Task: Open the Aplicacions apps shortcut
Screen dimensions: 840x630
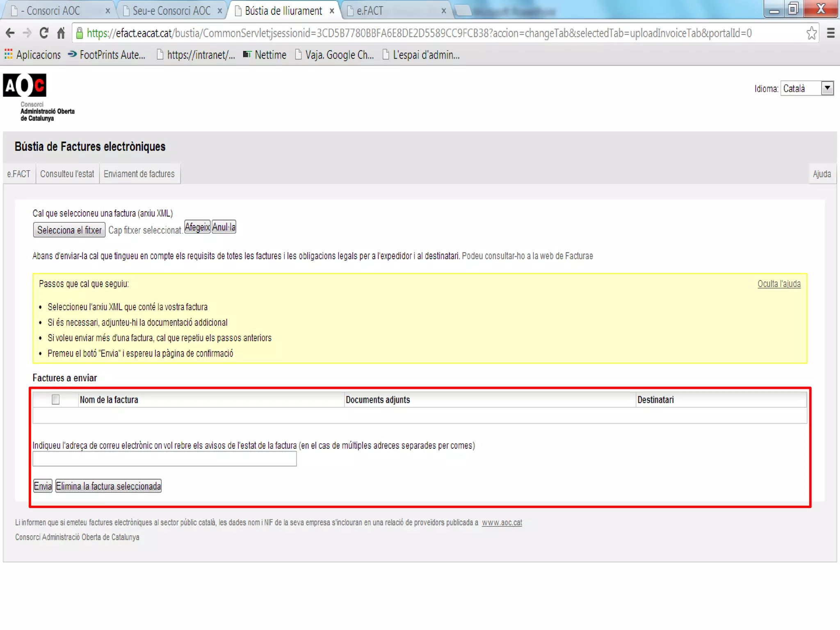Action: pos(32,55)
